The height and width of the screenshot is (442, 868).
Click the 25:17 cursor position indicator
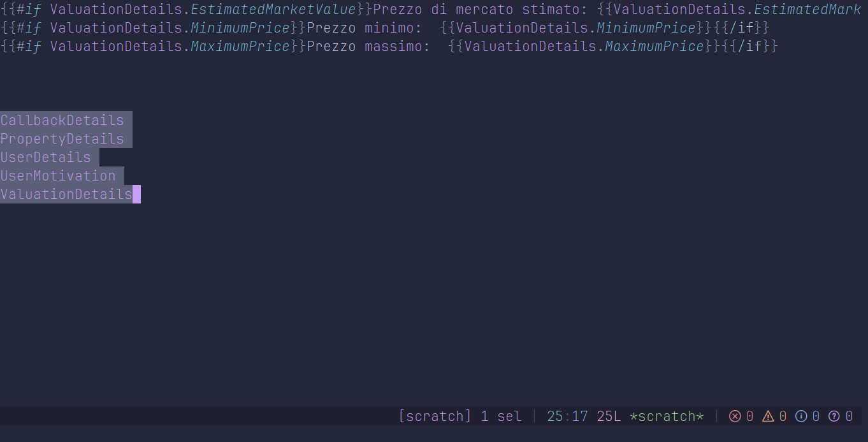[x=567, y=416]
